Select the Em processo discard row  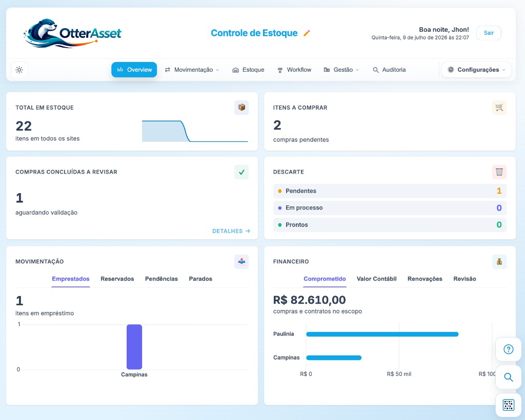(390, 207)
